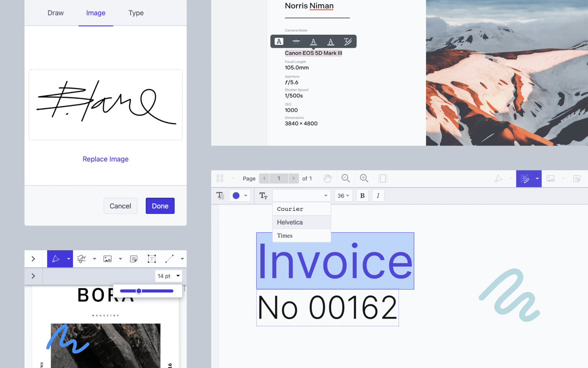This screenshot has width=588, height=368.
Task: Choose Times from font list
Action: pyautogui.click(x=302, y=236)
